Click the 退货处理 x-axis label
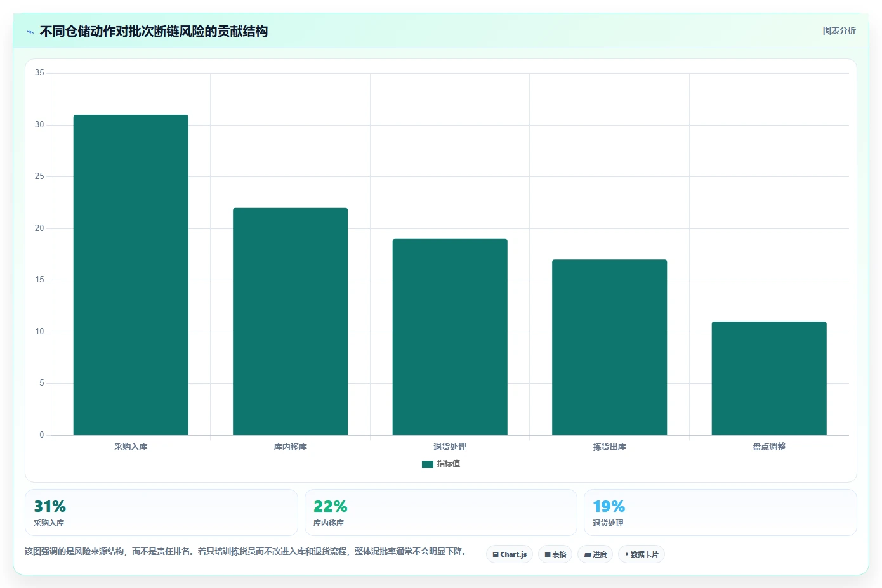 click(x=450, y=447)
